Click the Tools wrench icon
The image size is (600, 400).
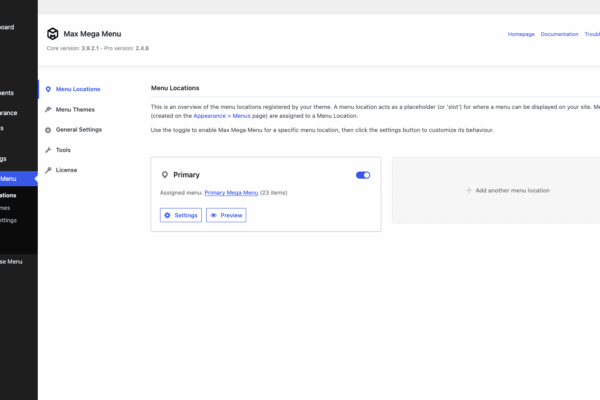[48, 150]
